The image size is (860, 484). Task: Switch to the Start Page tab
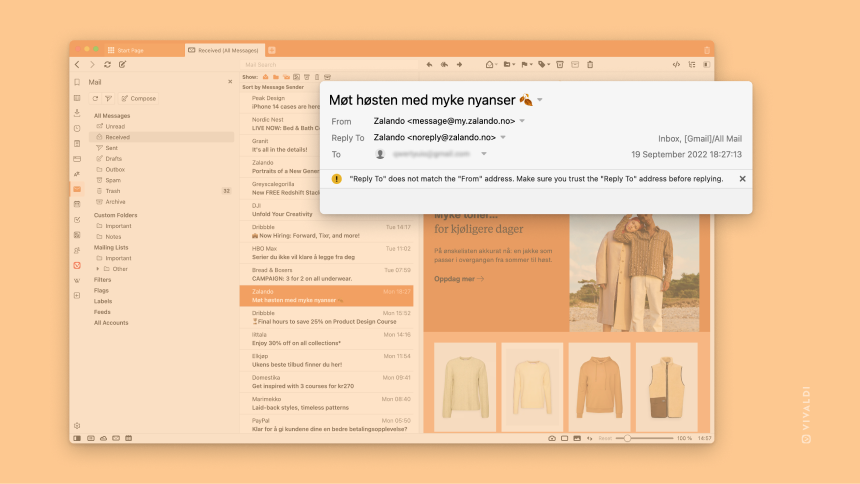pos(144,50)
